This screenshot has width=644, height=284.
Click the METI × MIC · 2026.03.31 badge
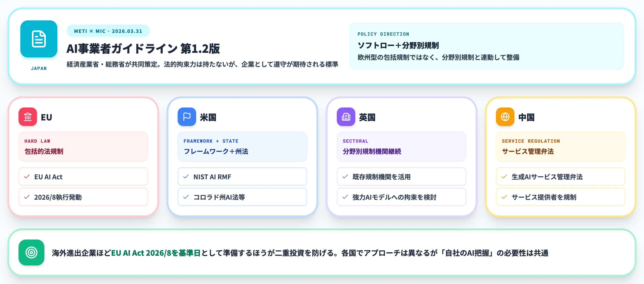108,31
